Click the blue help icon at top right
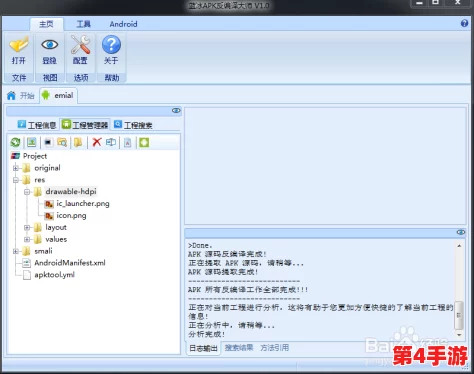The image size is (474, 374). 464,23
